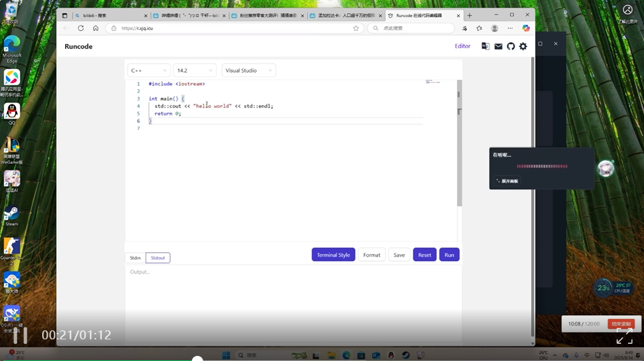
Task: Click the red end-recording button in recorder widget
Action: coord(621,324)
